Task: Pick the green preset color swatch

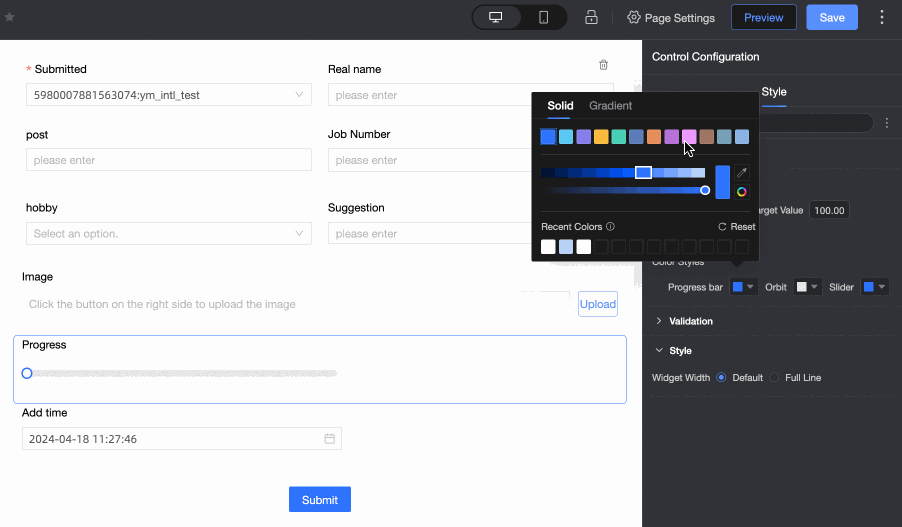Action: tap(618, 137)
